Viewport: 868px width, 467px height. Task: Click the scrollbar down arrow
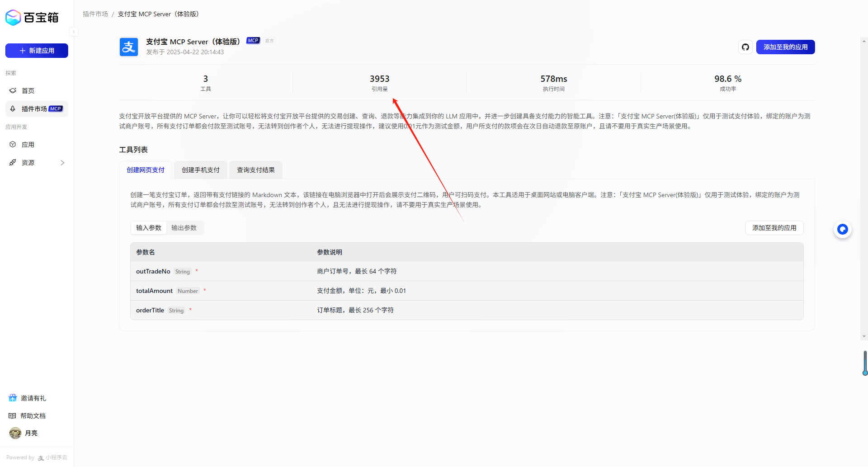click(864, 336)
